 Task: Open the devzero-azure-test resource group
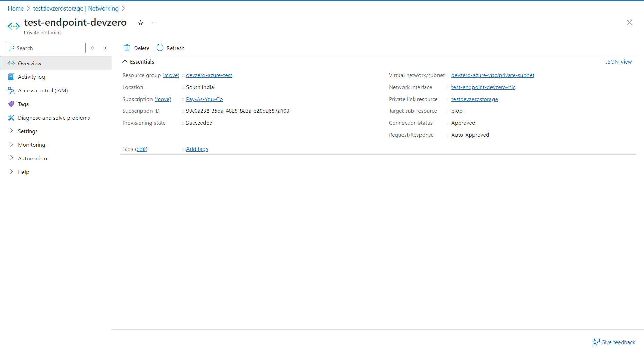pyautogui.click(x=209, y=75)
